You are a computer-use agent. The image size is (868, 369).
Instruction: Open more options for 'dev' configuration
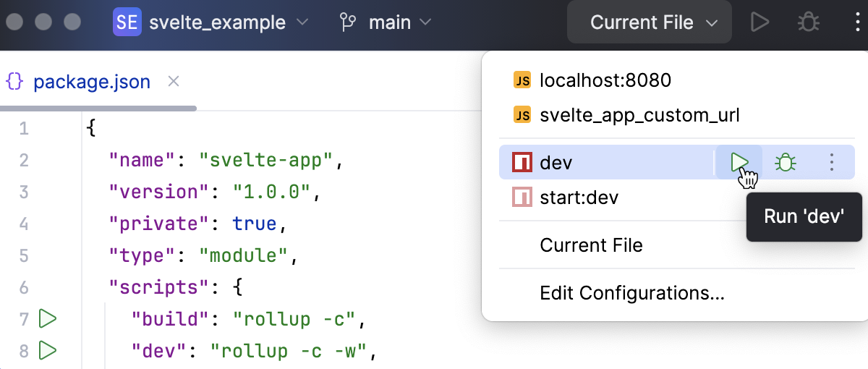832,163
